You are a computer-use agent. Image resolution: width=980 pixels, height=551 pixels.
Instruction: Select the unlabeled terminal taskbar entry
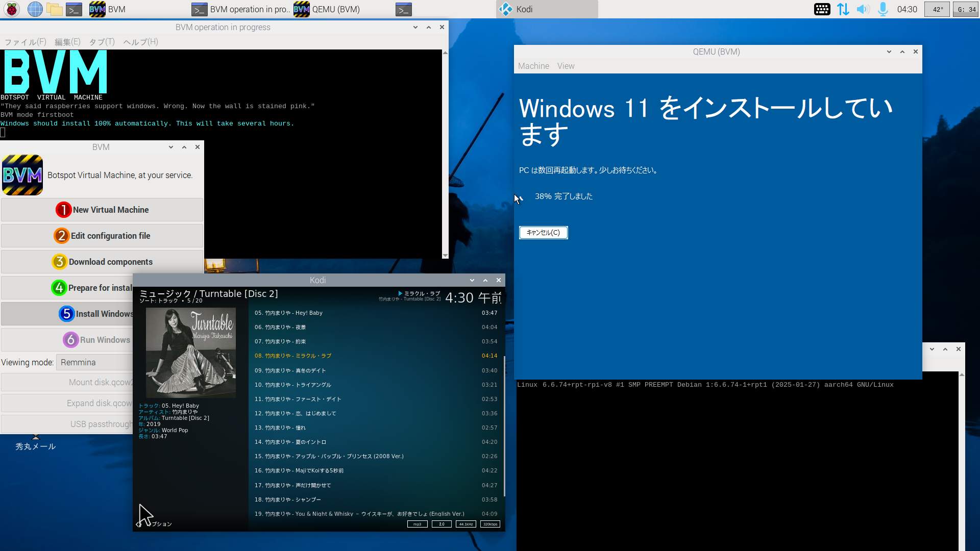click(x=403, y=9)
